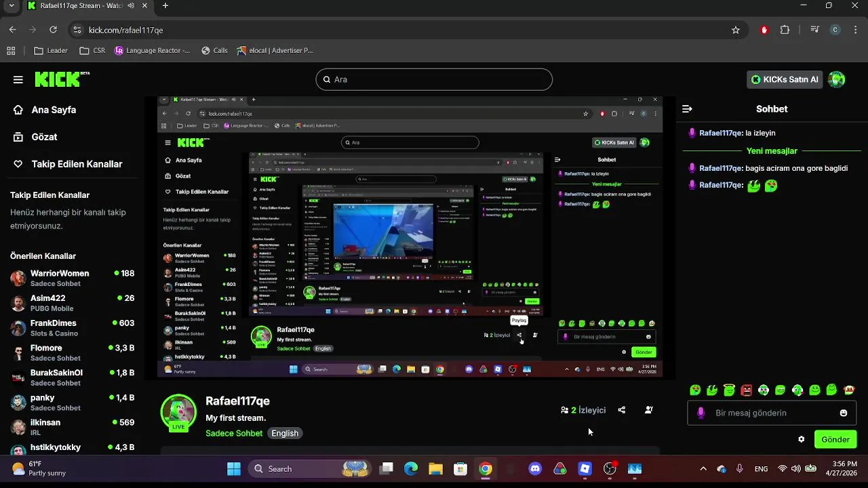
Task: Open the Leader bookmark folder
Action: pyautogui.click(x=51, y=50)
